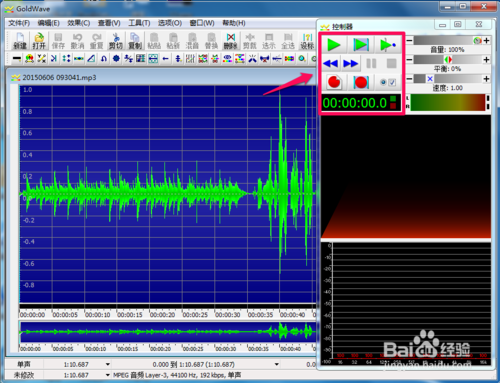Screen dimensions: 500x383
Task: Click the blue diagonal ramp triangle effect icon
Action: pos(91,59)
